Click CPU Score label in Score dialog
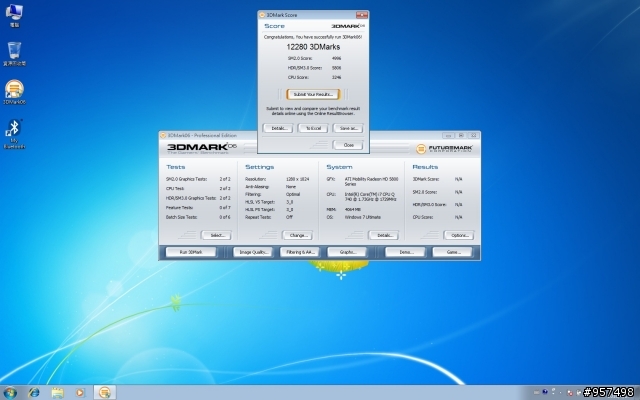 click(x=298, y=77)
